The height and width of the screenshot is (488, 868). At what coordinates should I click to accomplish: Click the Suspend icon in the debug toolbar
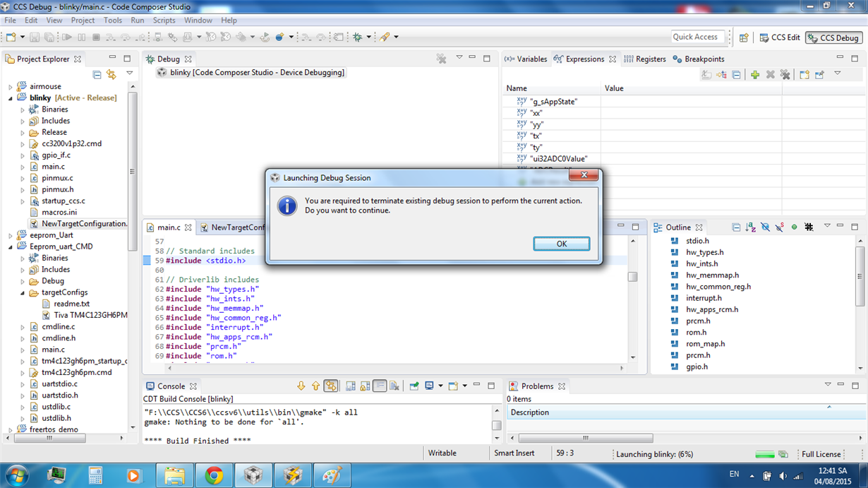tap(80, 37)
